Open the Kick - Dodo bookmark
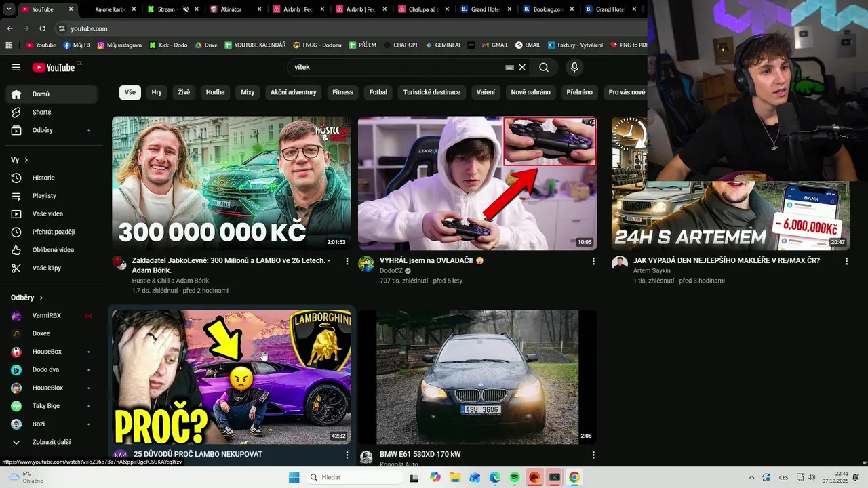Screen dimensions: 868x488 click(168, 45)
